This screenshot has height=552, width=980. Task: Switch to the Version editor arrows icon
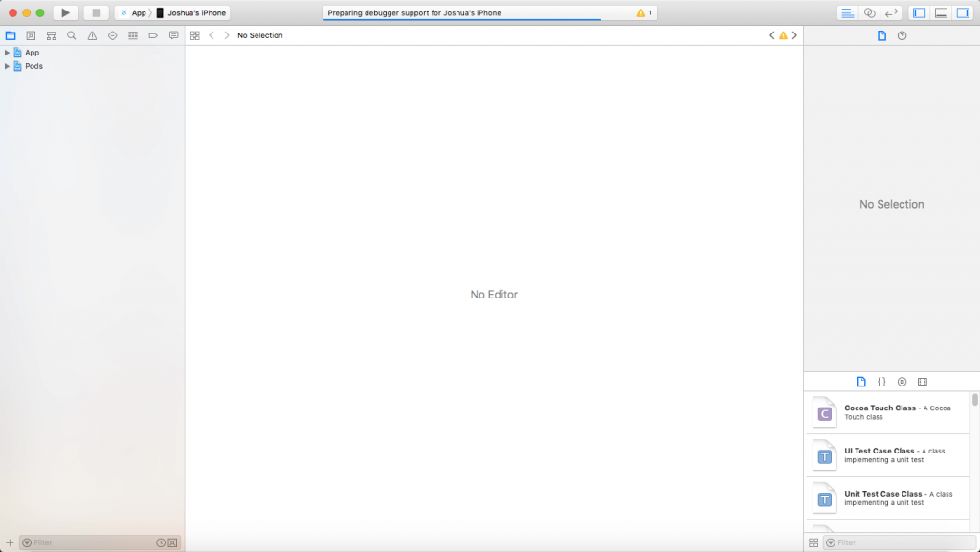click(891, 12)
